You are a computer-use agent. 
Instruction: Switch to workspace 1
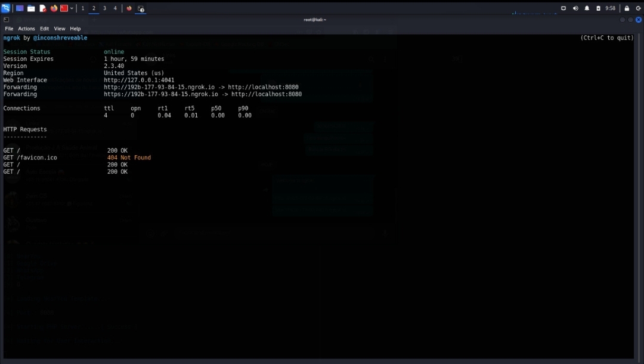[x=83, y=8]
